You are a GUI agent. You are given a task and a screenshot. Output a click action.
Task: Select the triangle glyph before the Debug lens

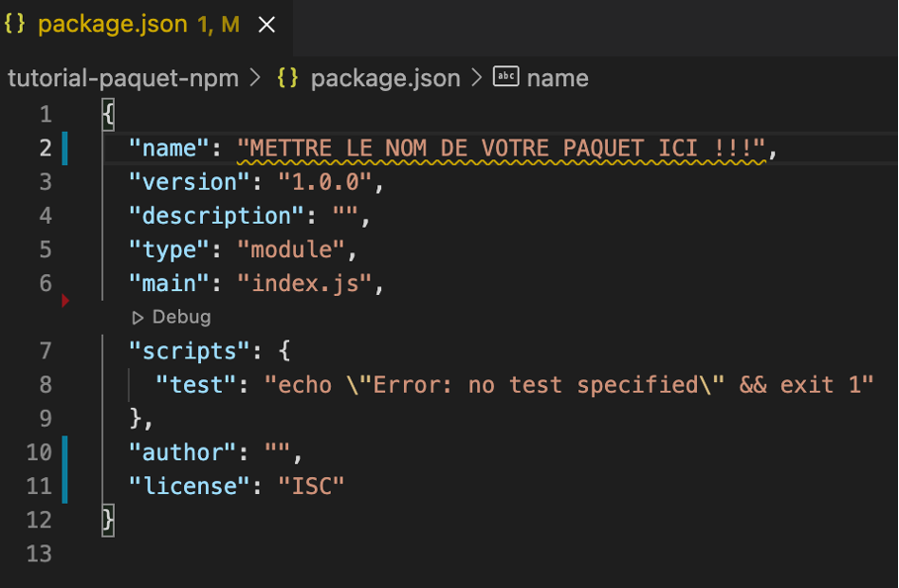(x=136, y=317)
